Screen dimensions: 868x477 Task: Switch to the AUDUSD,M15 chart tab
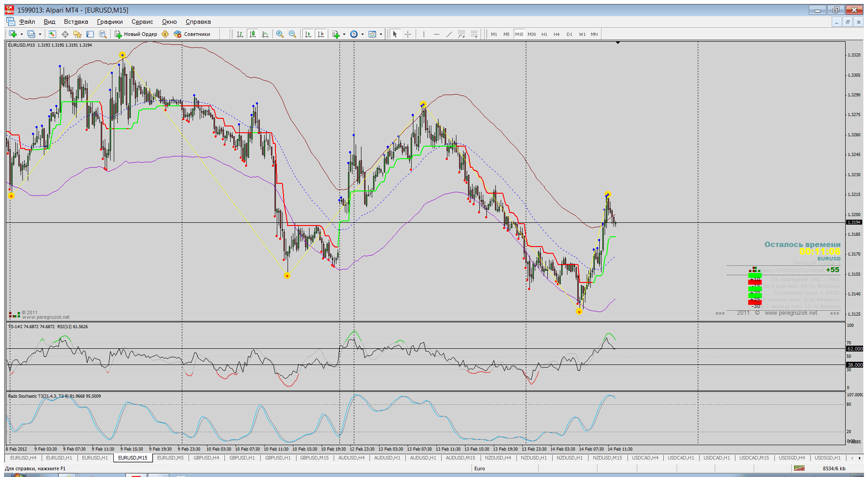(460, 458)
